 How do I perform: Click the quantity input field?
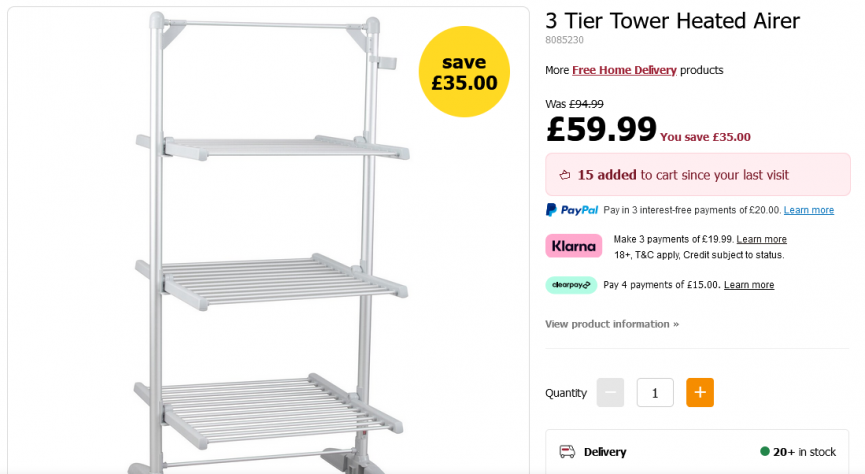click(x=655, y=393)
